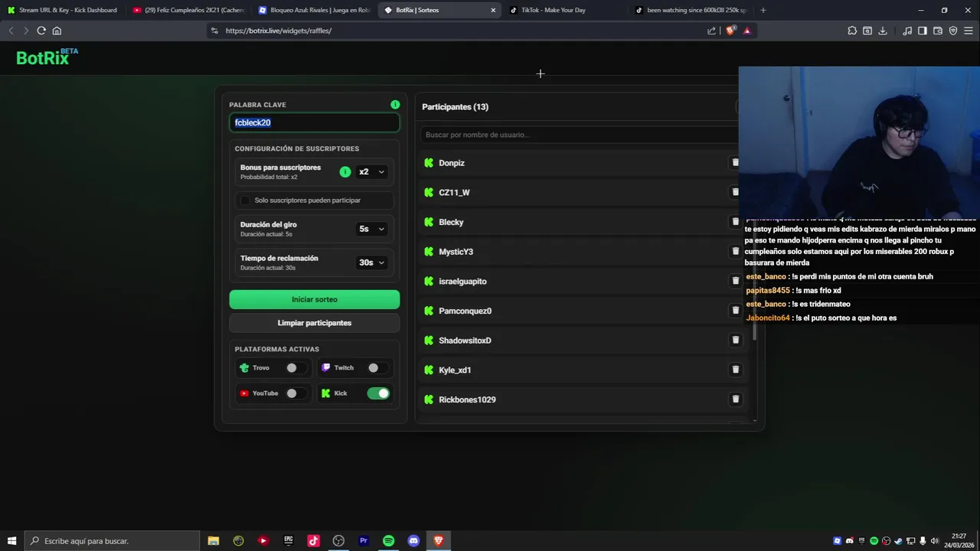
Task: Select participant MysticY3 in the list
Action: click(x=456, y=252)
